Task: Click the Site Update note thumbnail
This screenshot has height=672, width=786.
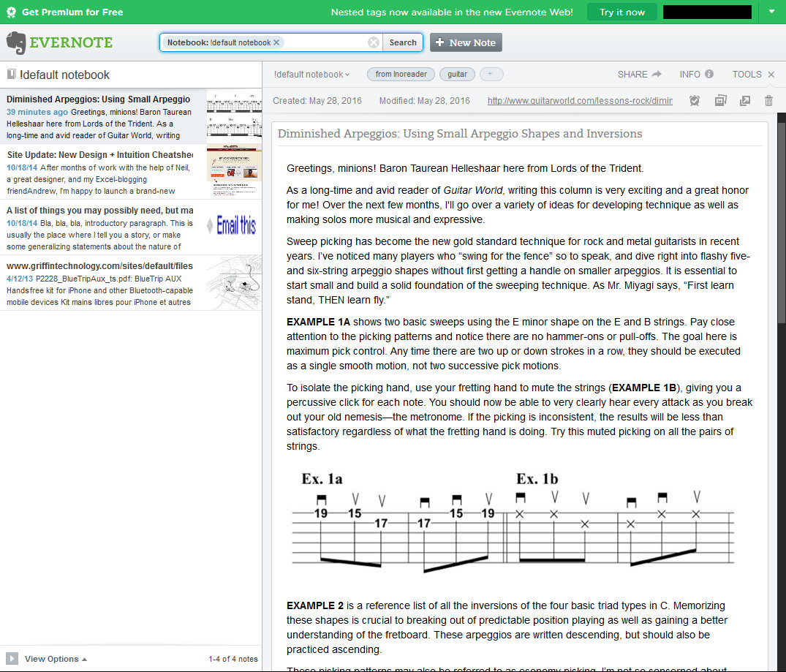Action: coord(234,172)
